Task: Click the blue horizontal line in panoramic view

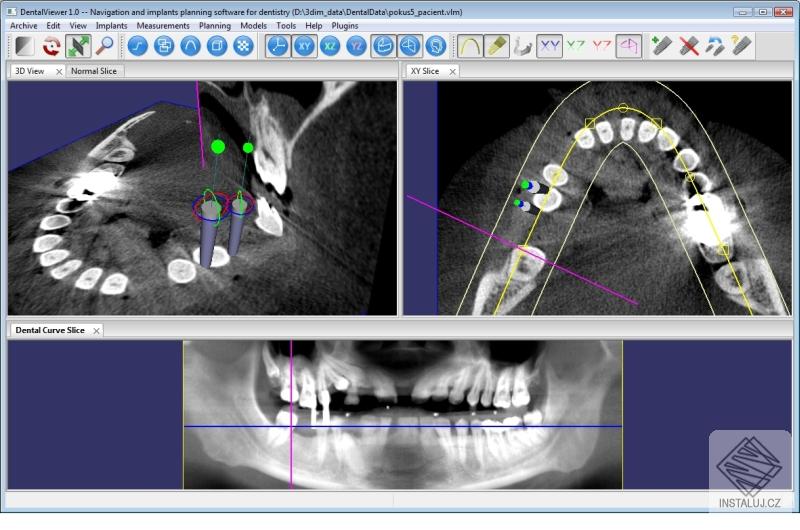Action: 403,426
